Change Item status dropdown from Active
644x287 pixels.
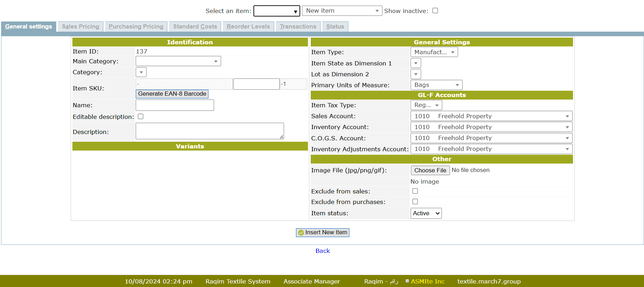coord(426,213)
